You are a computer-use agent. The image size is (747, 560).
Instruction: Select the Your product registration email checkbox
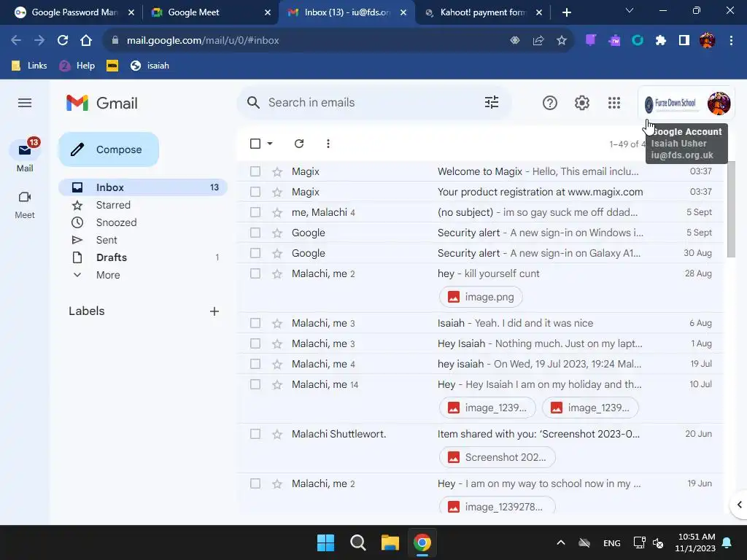pos(255,192)
